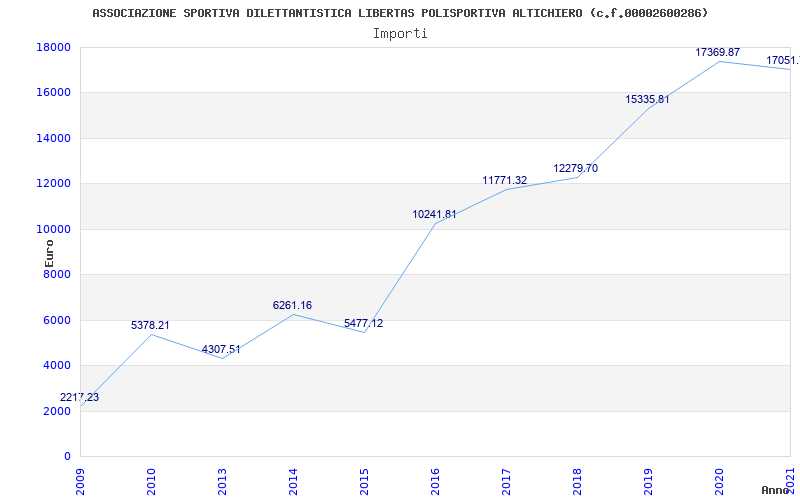Click the x-axis year 2010
The height and width of the screenshot is (500, 800).
tap(151, 480)
